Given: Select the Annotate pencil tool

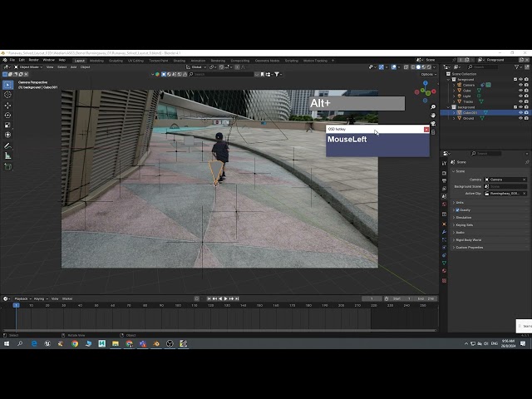Looking at the screenshot, I should tap(7, 146).
